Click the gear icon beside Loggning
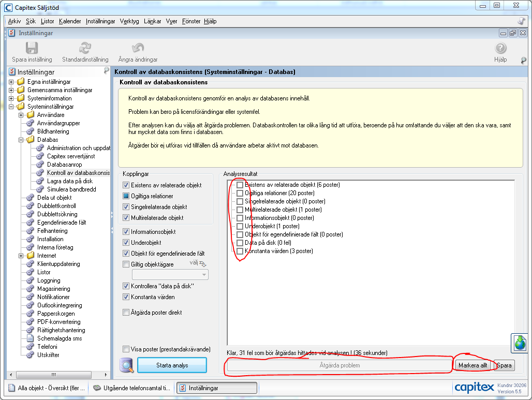Screen dimensions: 532x400 tap(30, 280)
